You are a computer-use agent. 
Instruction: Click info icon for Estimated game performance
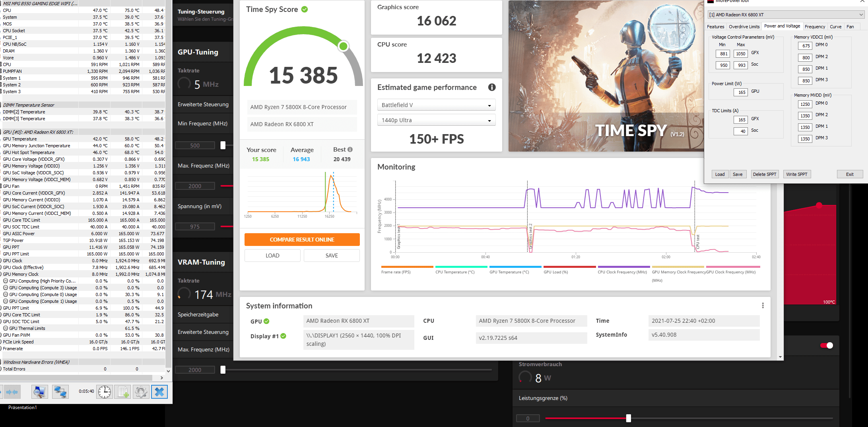point(492,87)
